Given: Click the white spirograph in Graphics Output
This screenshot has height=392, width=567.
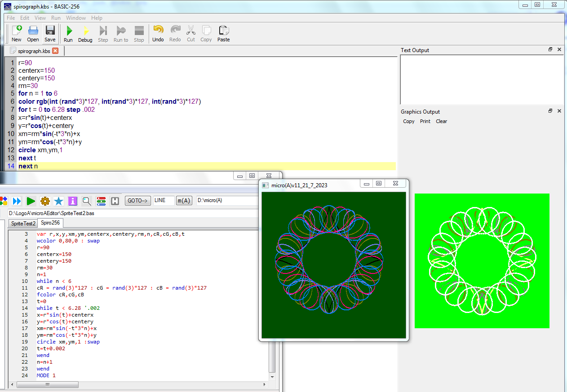Looking at the screenshot, I should click(x=482, y=261).
